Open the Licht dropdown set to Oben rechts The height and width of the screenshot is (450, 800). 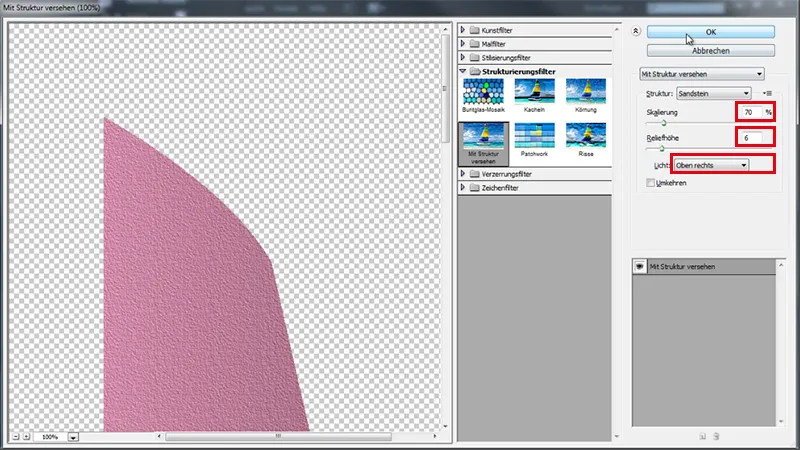[x=711, y=165]
